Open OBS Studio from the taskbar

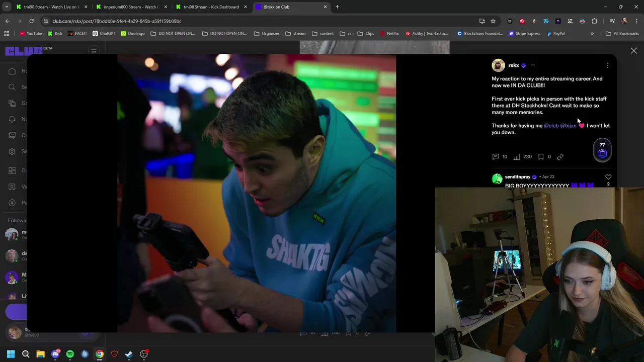(x=144, y=354)
